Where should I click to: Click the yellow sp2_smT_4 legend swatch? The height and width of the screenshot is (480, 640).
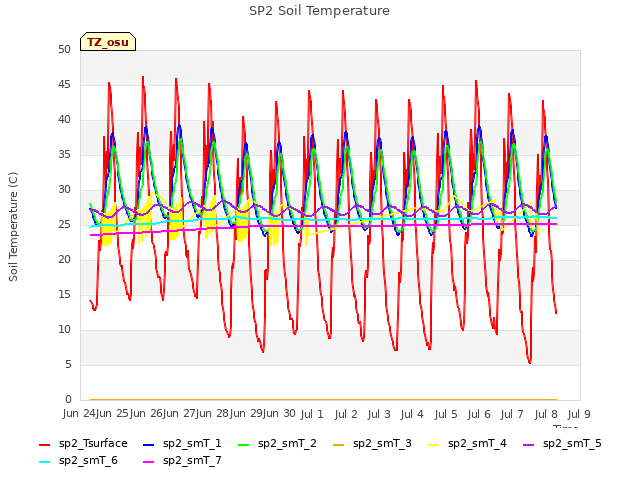pos(433,444)
